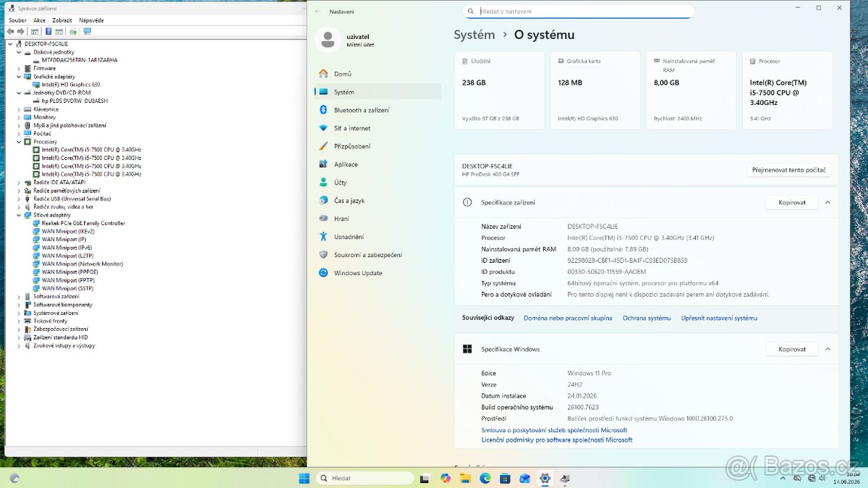Click Systém breadcrumb link
This screenshot has width=868, height=488.
pos(475,35)
